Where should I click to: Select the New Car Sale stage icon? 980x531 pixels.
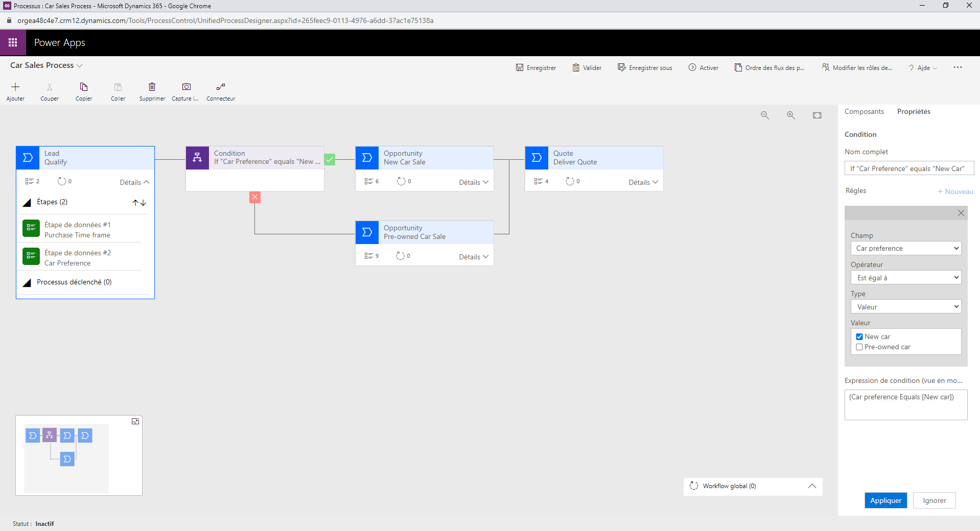point(367,158)
